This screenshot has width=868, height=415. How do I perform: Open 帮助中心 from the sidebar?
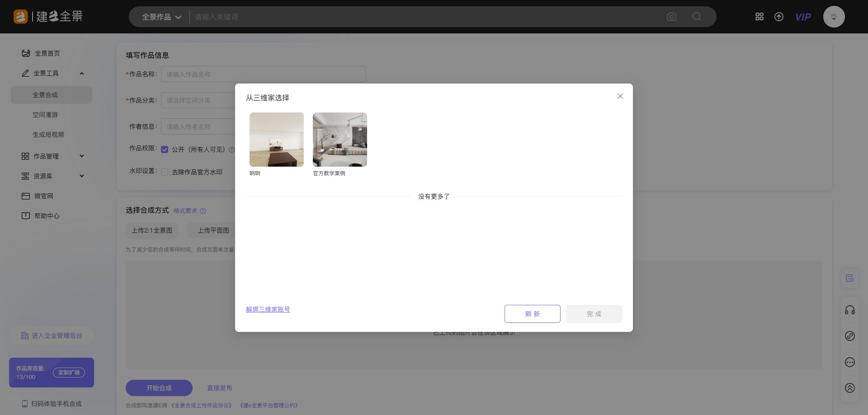(47, 216)
